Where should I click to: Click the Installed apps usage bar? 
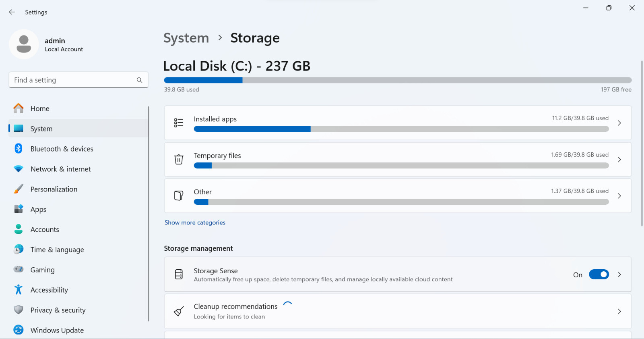click(x=401, y=129)
